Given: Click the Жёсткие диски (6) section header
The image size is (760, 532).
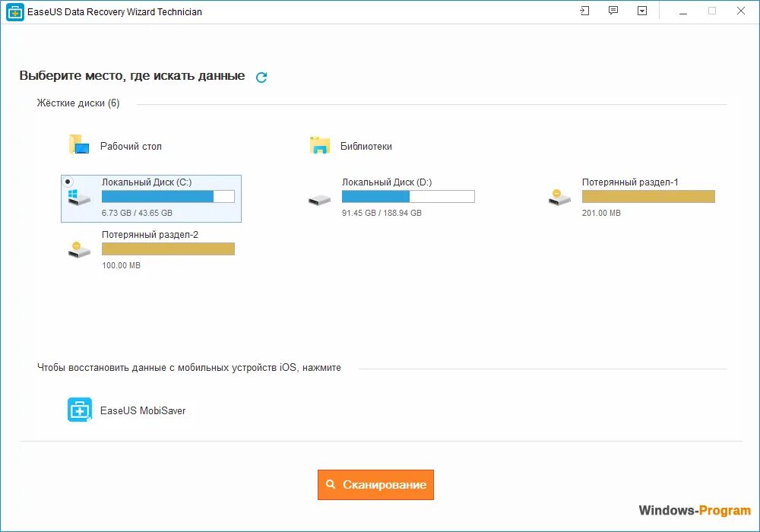Looking at the screenshot, I should tap(78, 103).
